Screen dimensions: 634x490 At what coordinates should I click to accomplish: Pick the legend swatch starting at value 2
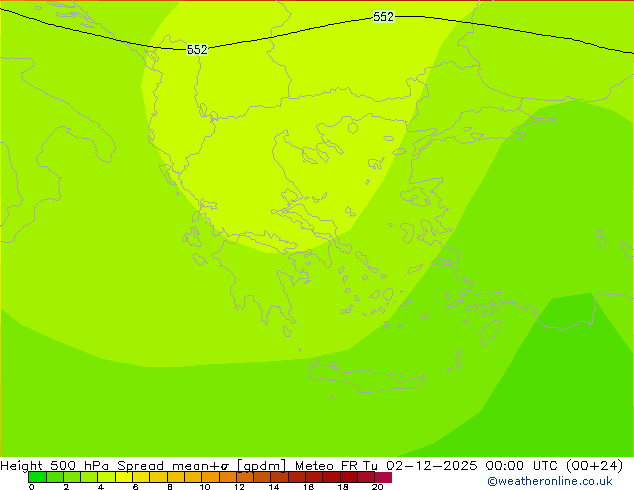tap(72, 477)
